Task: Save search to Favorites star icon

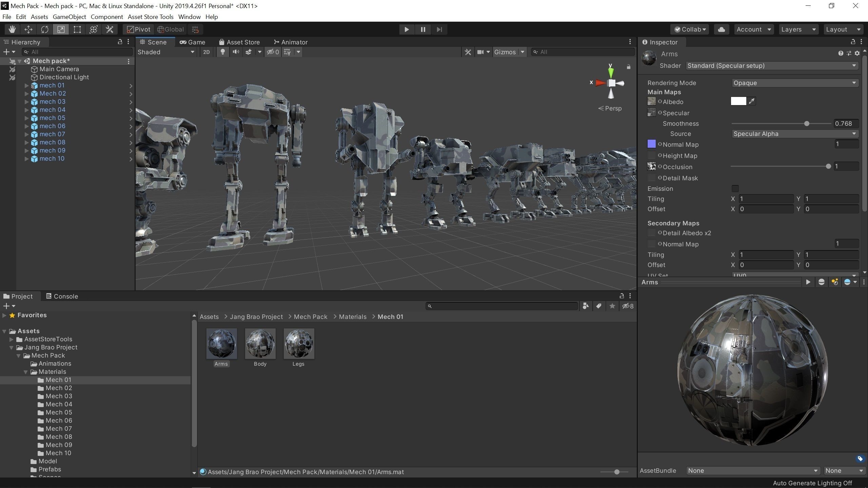Action: pyautogui.click(x=612, y=306)
